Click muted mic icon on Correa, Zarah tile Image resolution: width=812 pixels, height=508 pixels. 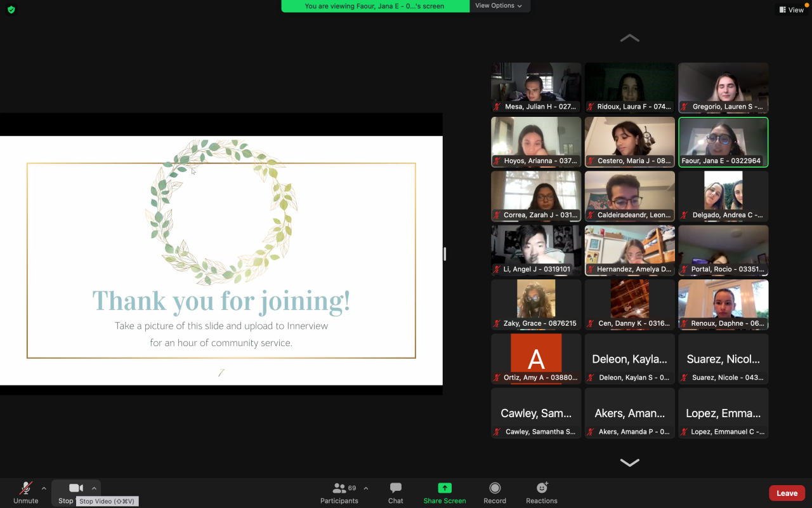pyautogui.click(x=497, y=215)
